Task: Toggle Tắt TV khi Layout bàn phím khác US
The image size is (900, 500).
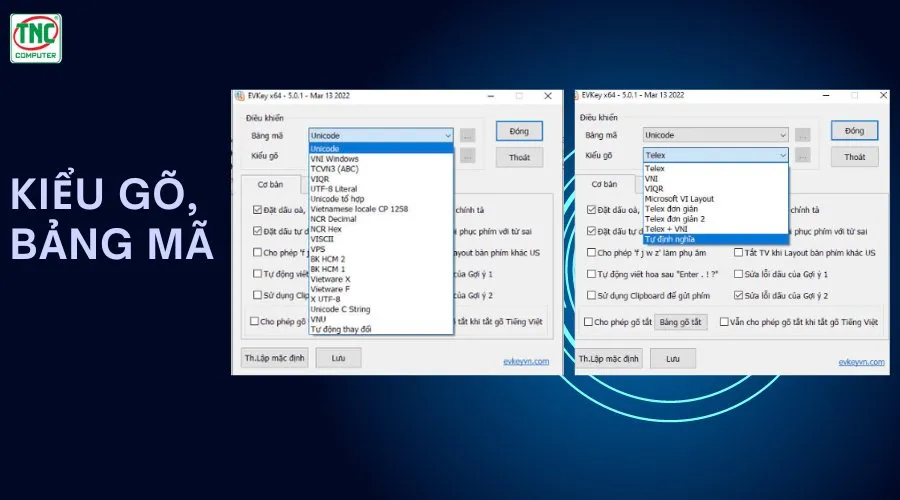Action: tap(739, 253)
